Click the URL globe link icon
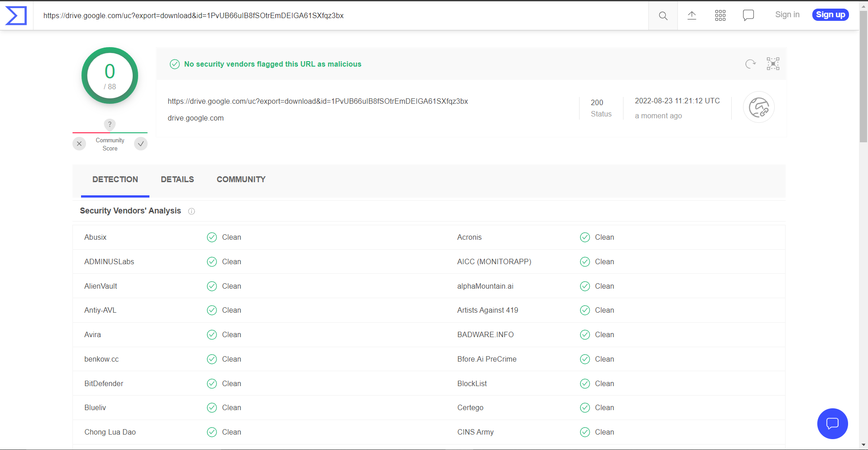This screenshot has height=450, width=868. tap(759, 107)
